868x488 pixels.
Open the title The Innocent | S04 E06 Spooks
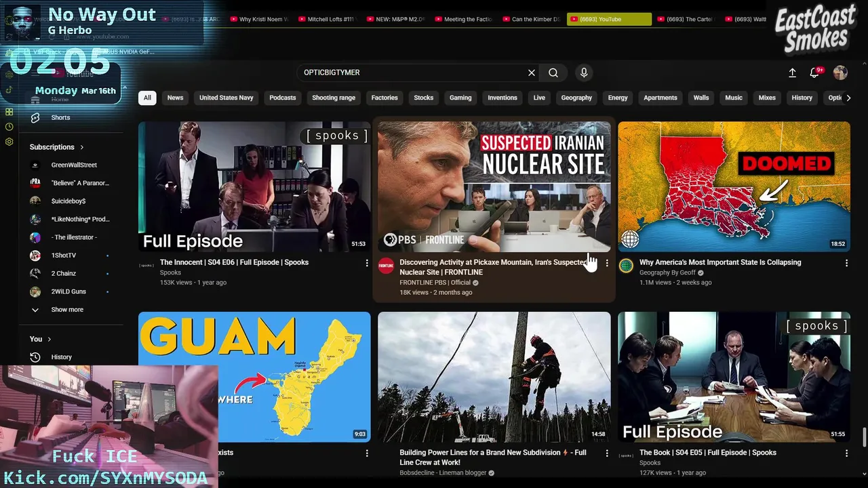234,262
